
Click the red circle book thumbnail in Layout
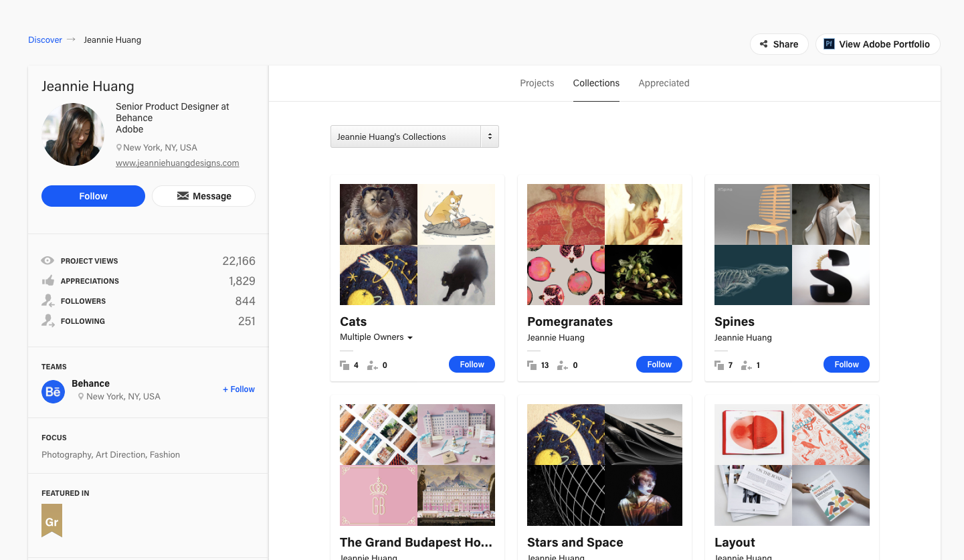[x=753, y=434]
